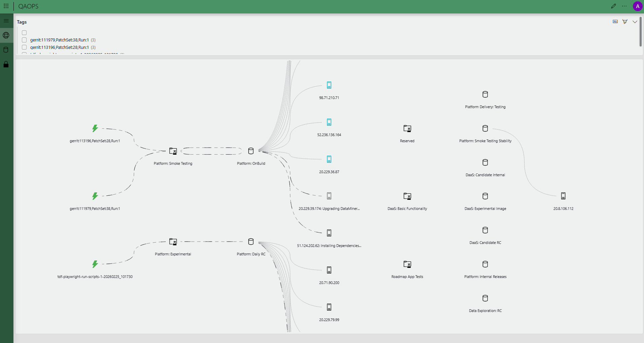Collapse the Tags panel with chevron
The width and height of the screenshot is (644, 343).
click(x=635, y=22)
